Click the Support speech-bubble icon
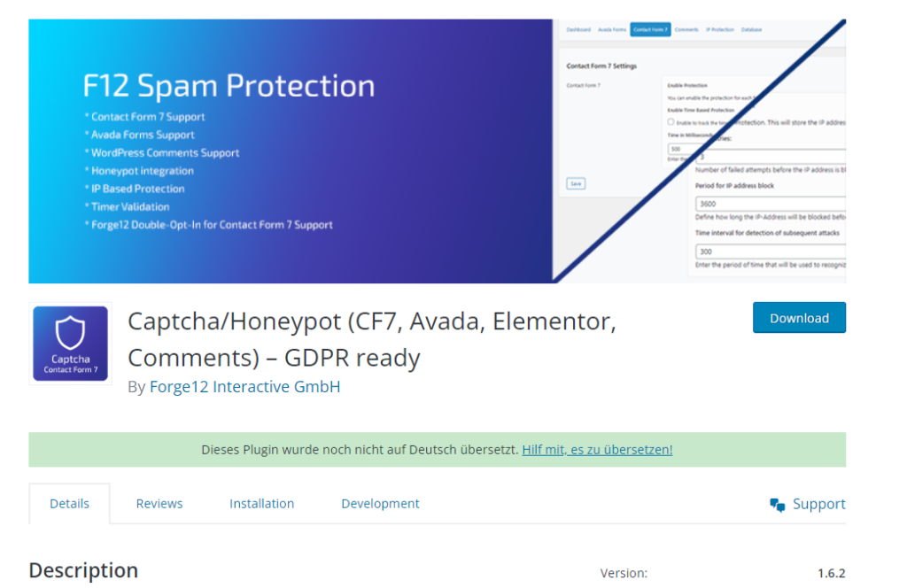The height and width of the screenshot is (588, 907). tap(778, 505)
